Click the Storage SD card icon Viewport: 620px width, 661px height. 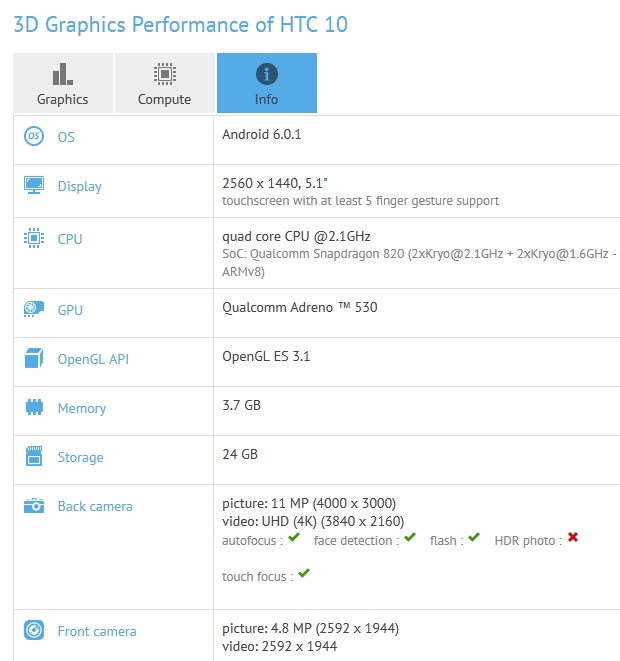coord(34,456)
